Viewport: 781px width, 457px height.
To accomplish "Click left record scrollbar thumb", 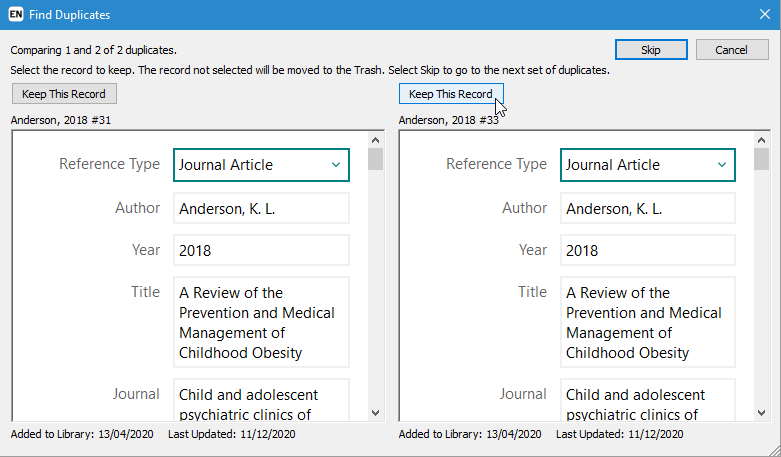I will pos(375,160).
